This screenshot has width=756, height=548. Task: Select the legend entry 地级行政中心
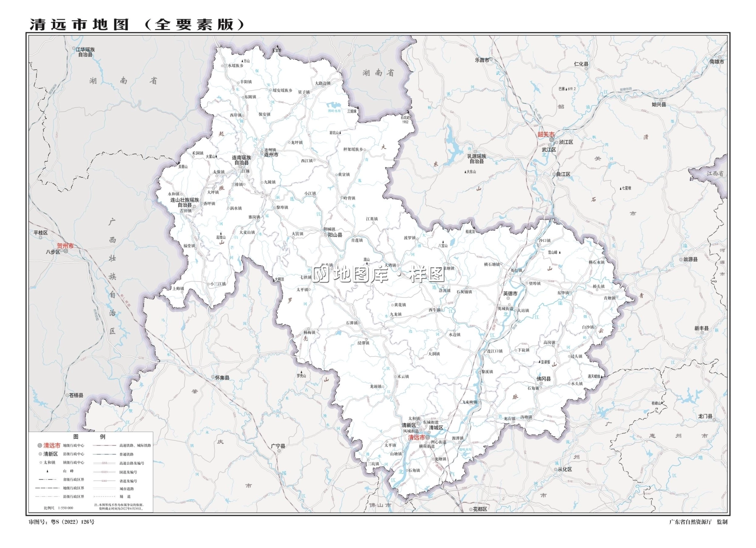(73, 445)
